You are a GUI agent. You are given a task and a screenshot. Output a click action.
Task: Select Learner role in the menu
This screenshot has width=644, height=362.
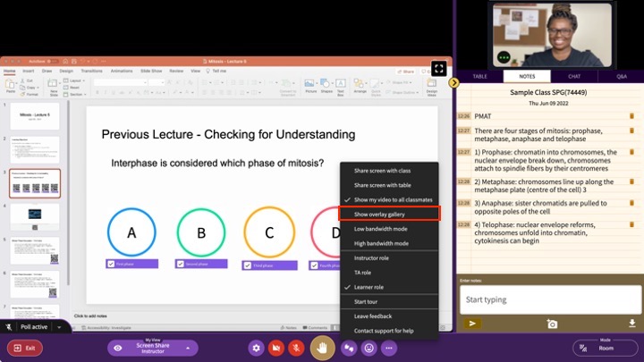(389, 287)
